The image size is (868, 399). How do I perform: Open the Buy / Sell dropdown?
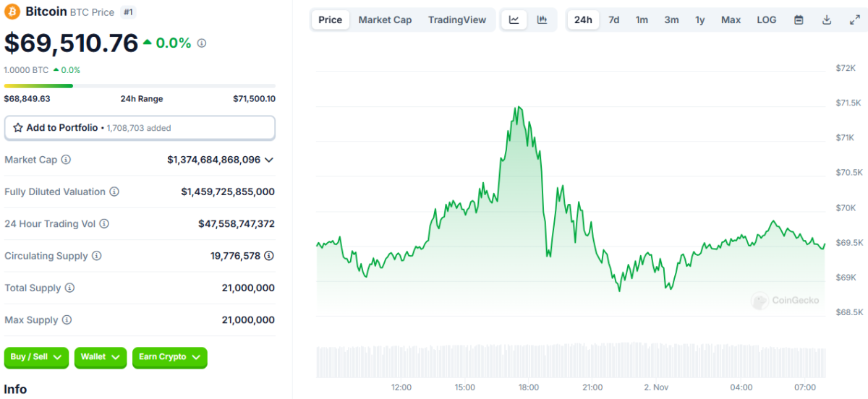click(36, 357)
